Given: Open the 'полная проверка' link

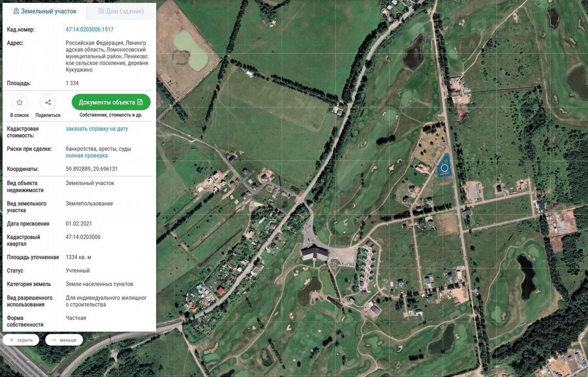Looking at the screenshot, I should pyautogui.click(x=87, y=156).
